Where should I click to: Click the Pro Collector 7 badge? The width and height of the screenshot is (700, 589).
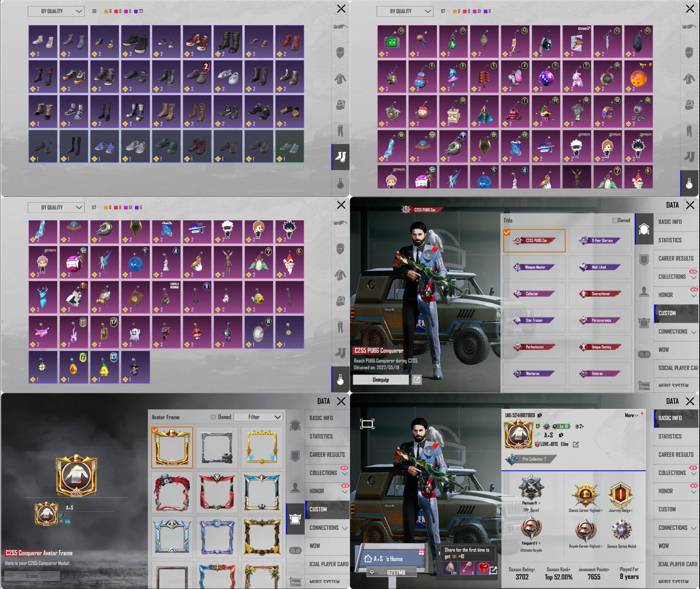[x=531, y=459]
